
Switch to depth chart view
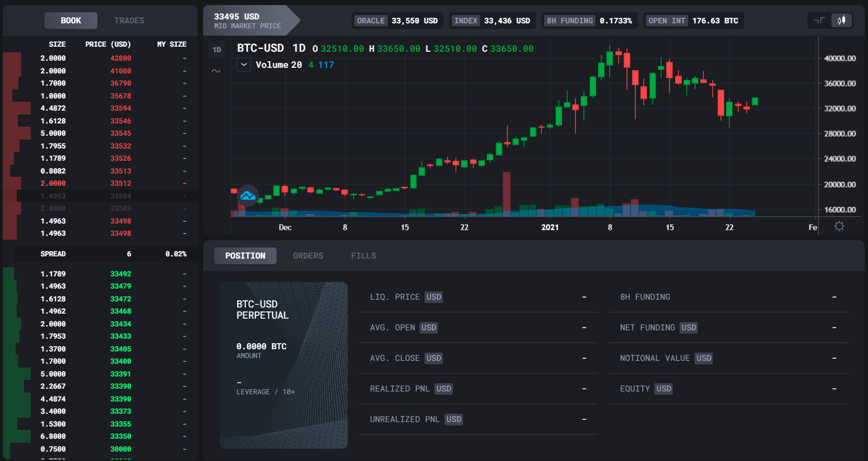click(819, 21)
